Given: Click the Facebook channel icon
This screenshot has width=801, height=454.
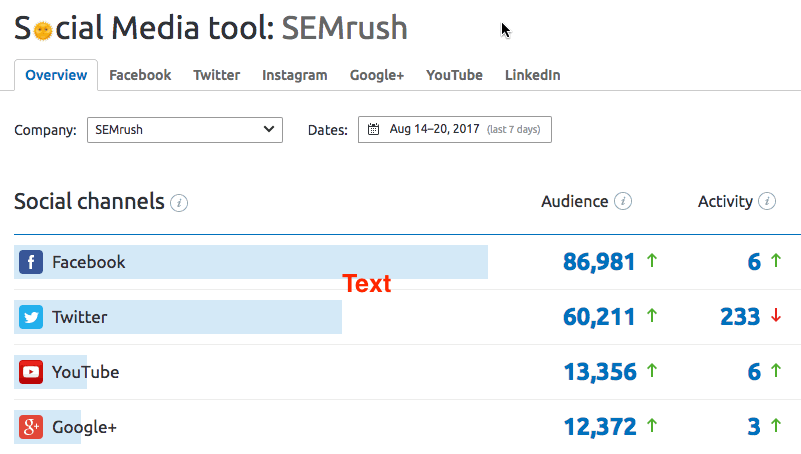Looking at the screenshot, I should pyautogui.click(x=31, y=262).
